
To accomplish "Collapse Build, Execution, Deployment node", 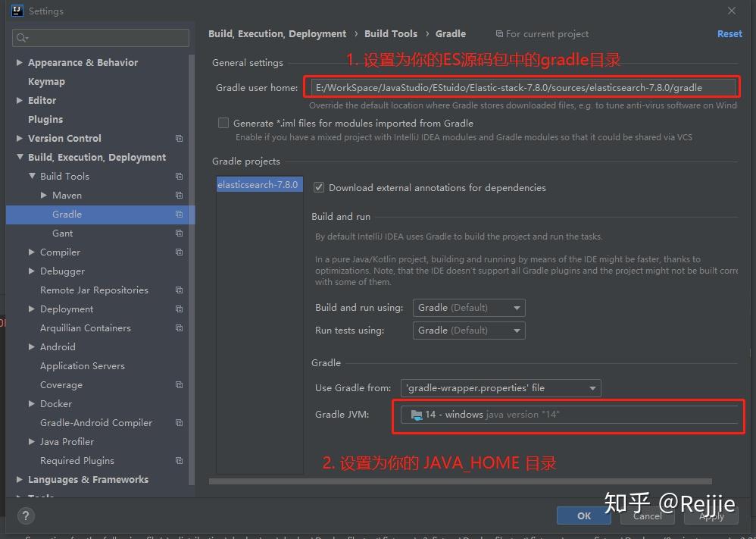I will tap(19, 157).
